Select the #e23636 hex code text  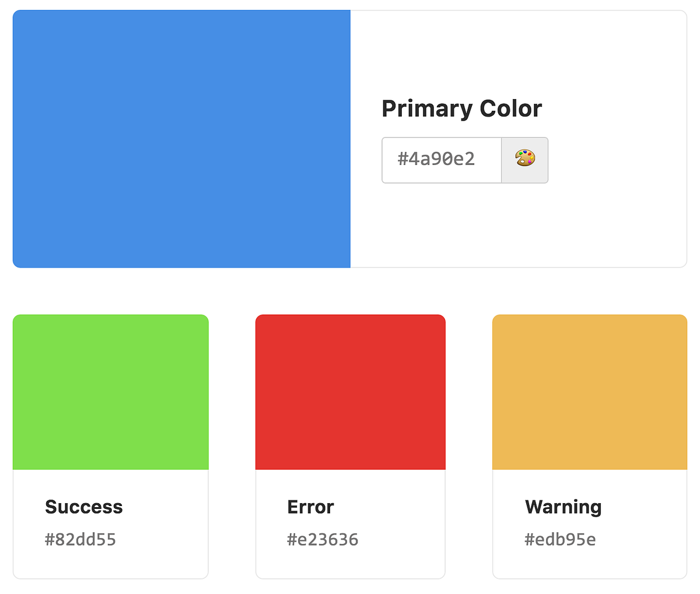point(322,539)
